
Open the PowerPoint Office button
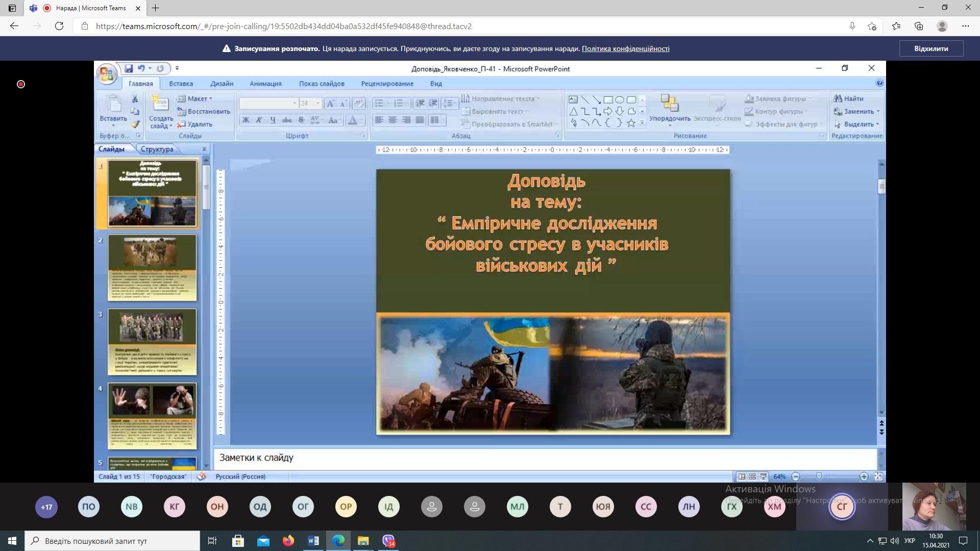tap(107, 74)
